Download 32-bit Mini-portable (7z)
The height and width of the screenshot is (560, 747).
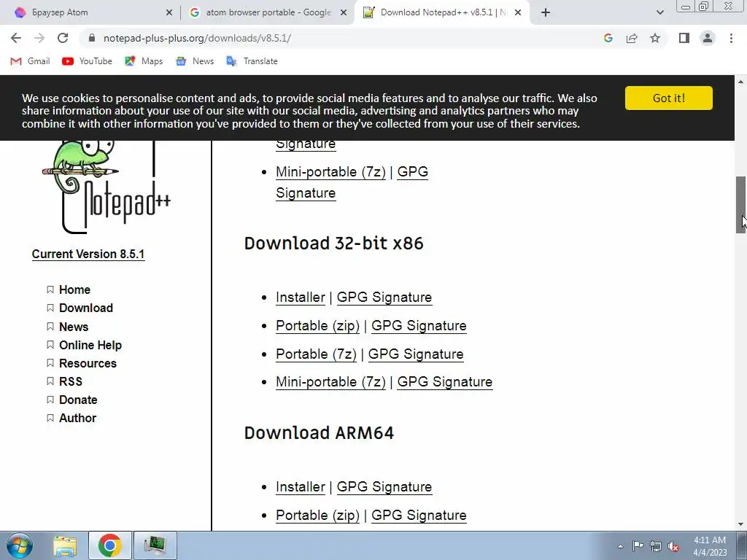tap(330, 382)
